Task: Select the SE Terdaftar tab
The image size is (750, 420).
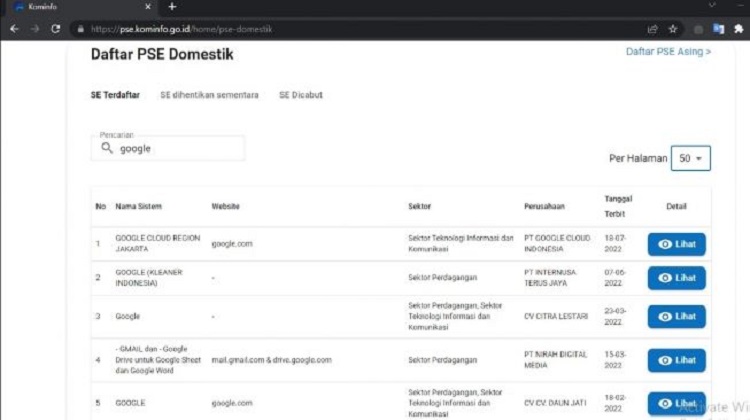Action: click(x=115, y=95)
